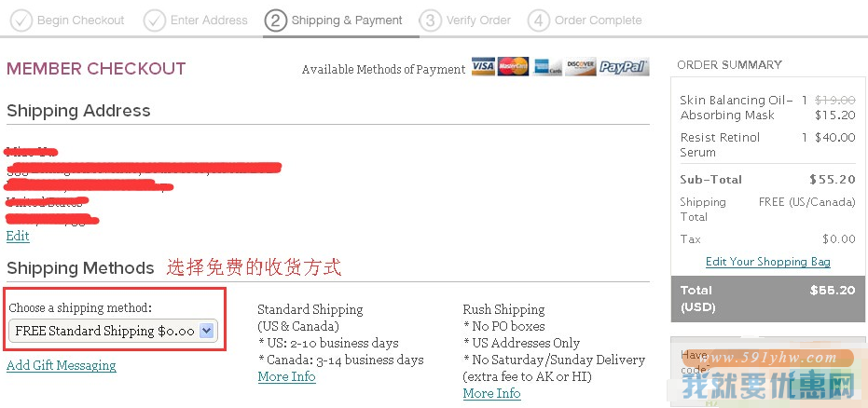The image size is (868, 408).
Task: Click the step 3 circle icon
Action: pyautogui.click(x=430, y=20)
